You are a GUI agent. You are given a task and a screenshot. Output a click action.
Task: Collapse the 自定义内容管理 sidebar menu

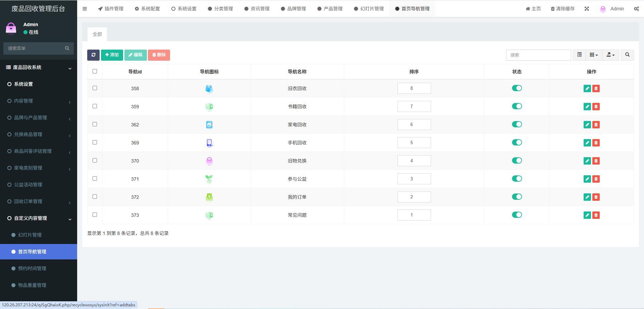point(39,218)
